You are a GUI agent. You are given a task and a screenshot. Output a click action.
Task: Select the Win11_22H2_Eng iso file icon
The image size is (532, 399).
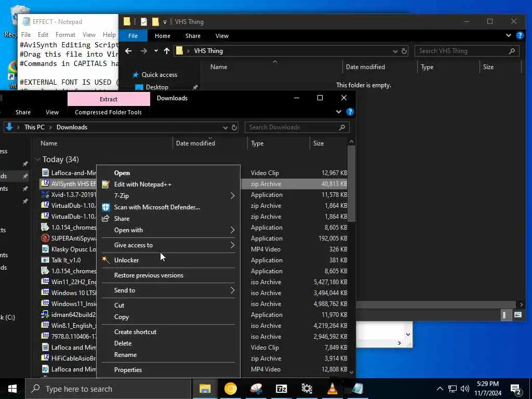click(45, 281)
